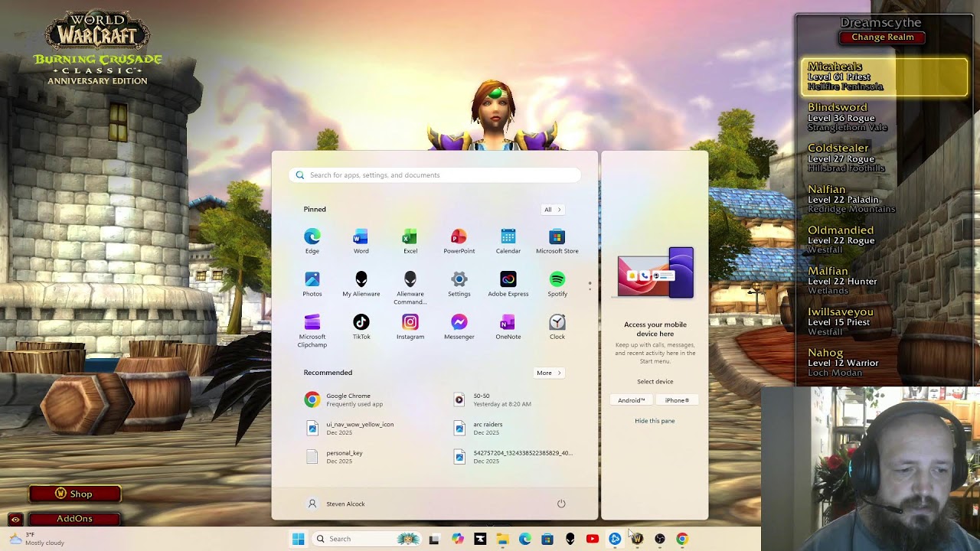Open the TikTok app
Viewport: 980px width, 551px height.
point(361,326)
